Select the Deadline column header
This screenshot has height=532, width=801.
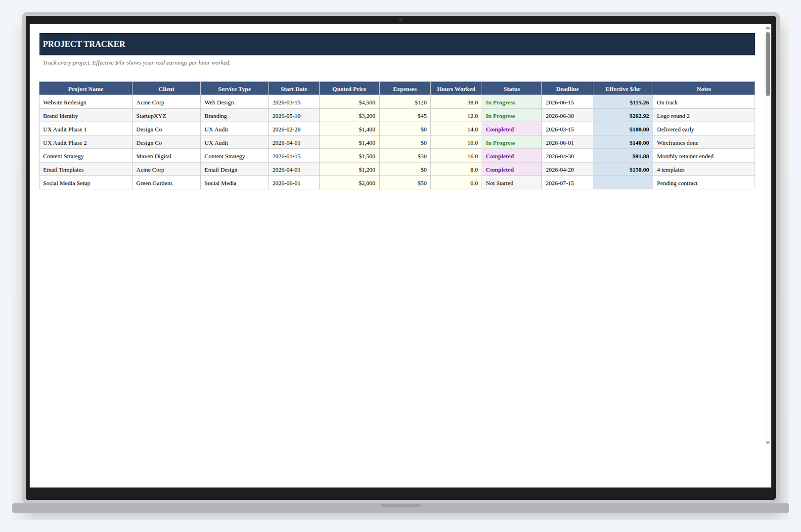click(x=567, y=89)
